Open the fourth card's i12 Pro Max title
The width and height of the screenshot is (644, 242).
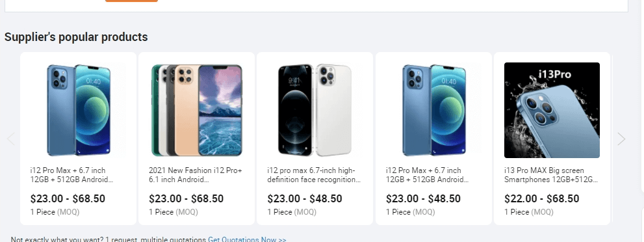coord(427,175)
